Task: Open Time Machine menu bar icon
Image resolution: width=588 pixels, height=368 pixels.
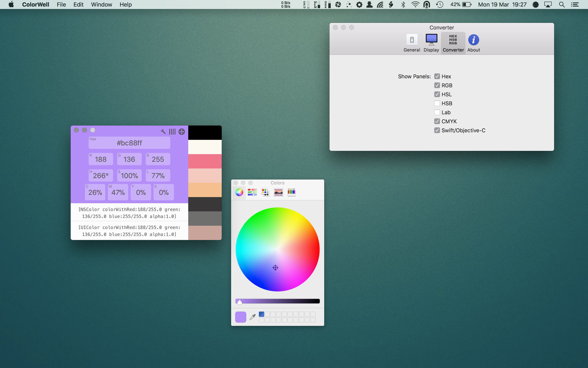Action: tap(440, 4)
